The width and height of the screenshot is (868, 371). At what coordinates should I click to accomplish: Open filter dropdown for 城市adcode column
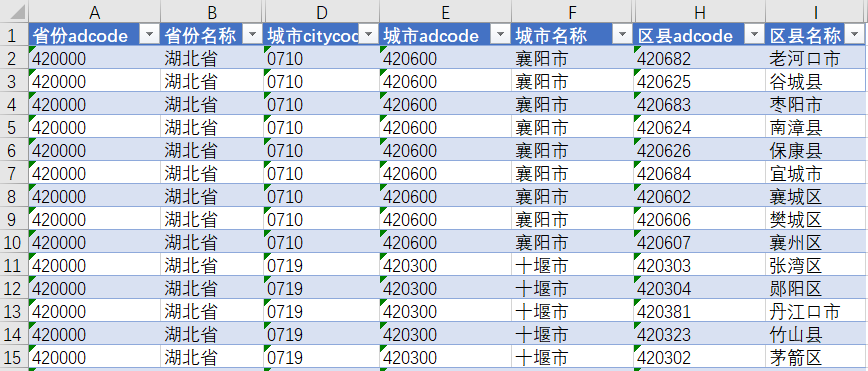tap(500, 35)
